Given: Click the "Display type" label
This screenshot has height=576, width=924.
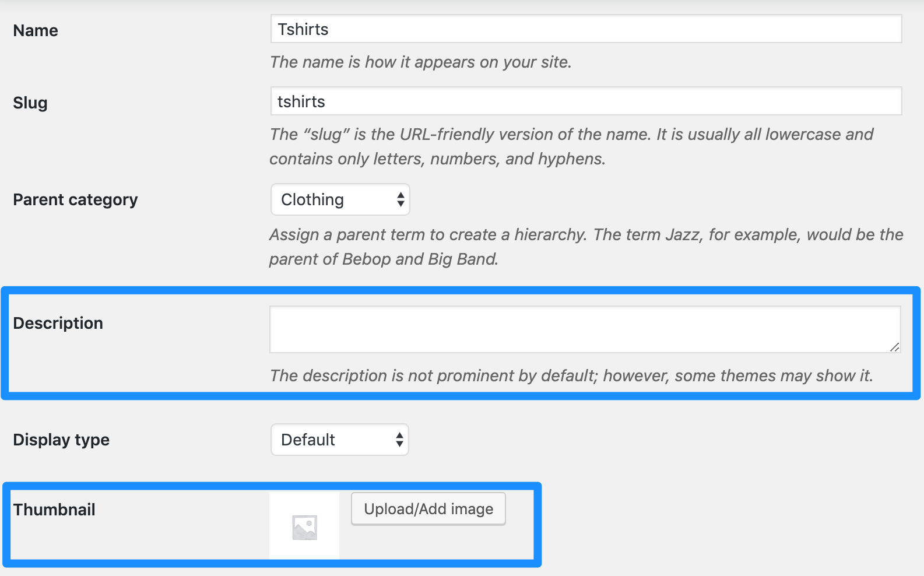Looking at the screenshot, I should click(x=61, y=440).
